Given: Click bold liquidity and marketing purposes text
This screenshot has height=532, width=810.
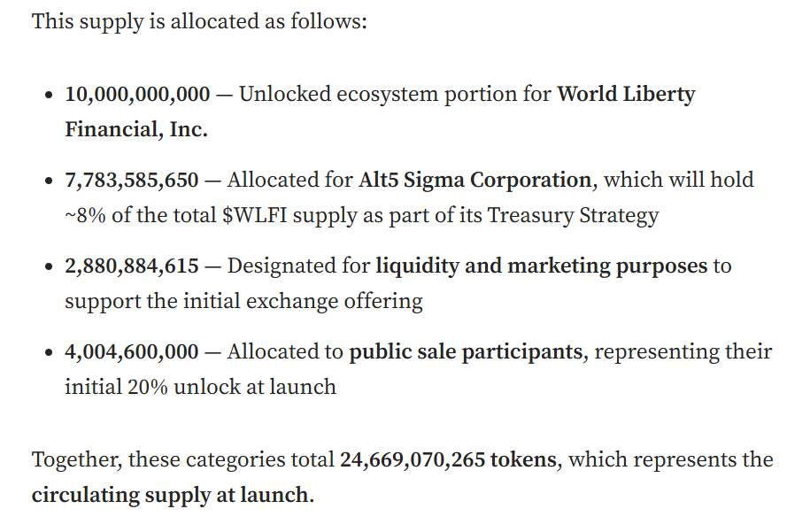Looking at the screenshot, I should (542, 267).
